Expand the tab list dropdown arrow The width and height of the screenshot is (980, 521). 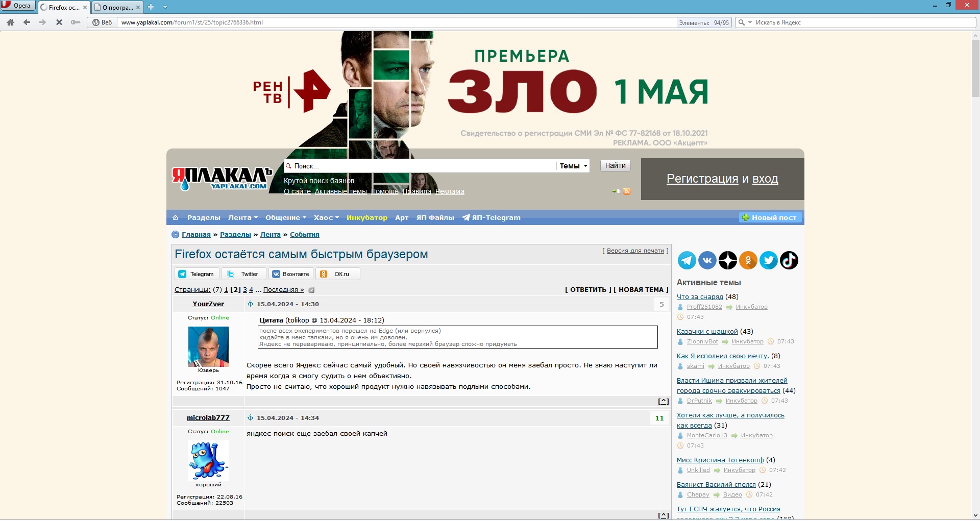(165, 7)
